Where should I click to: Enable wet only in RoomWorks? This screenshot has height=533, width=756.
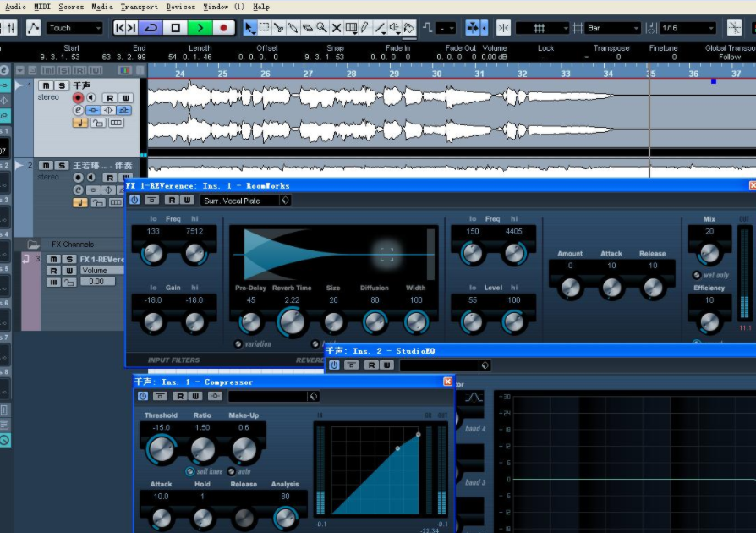pyautogui.click(x=697, y=276)
